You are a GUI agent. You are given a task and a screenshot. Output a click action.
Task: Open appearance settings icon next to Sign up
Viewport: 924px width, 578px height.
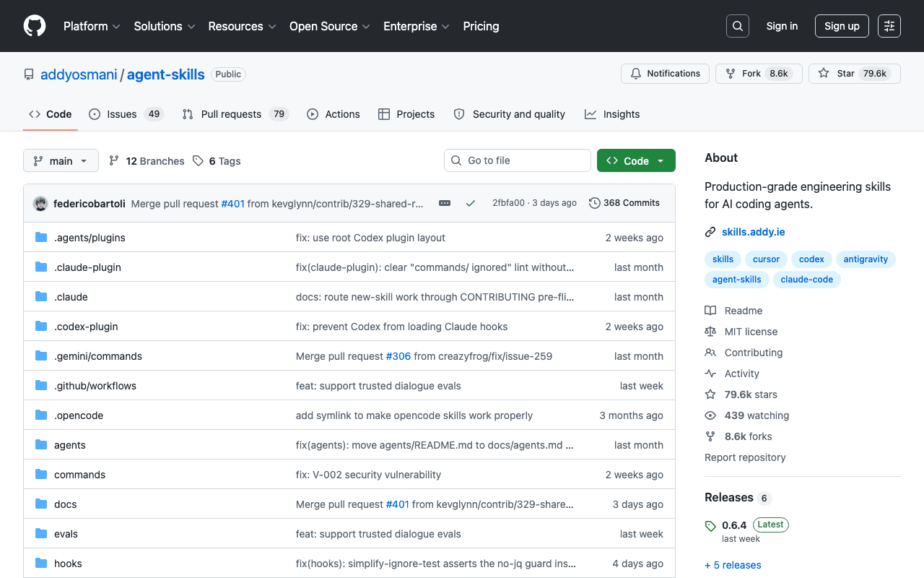coord(889,26)
